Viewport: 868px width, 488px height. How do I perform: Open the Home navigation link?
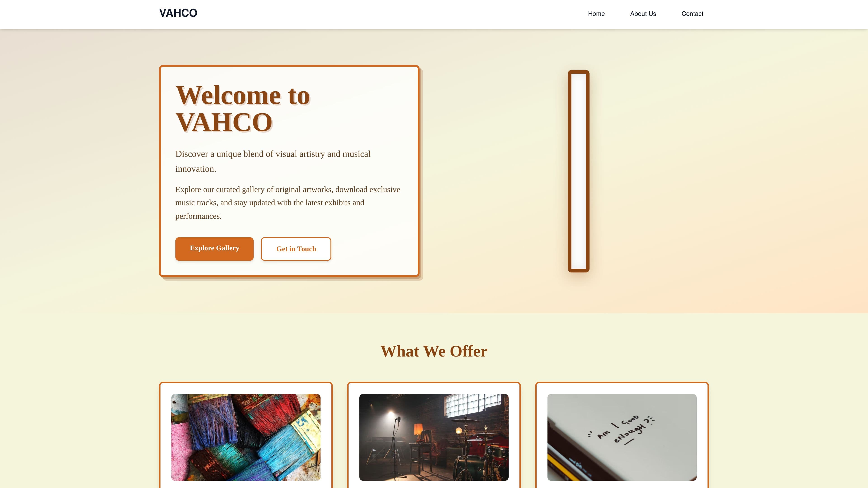pos(596,14)
